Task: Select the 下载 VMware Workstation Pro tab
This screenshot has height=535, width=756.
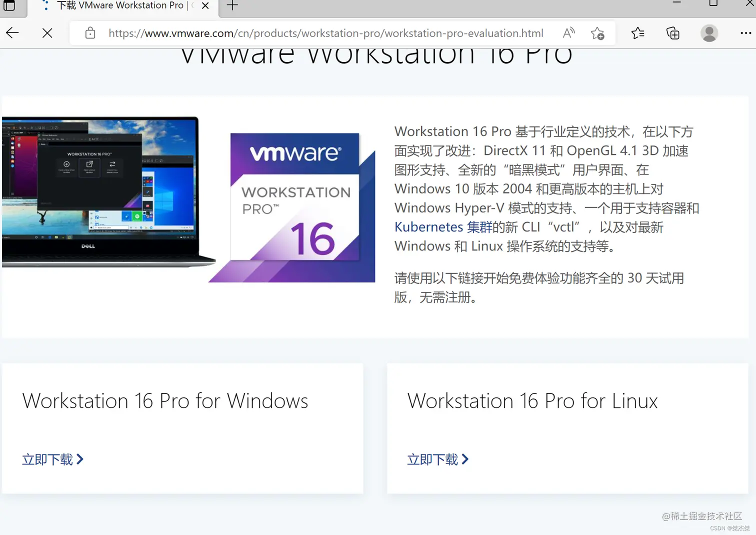Action: click(x=120, y=5)
